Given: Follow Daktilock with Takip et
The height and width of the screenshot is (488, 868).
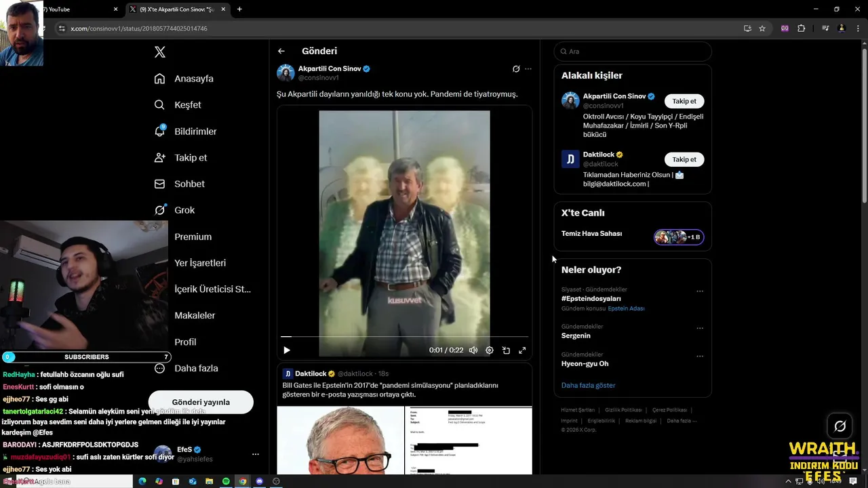Looking at the screenshot, I should point(684,159).
